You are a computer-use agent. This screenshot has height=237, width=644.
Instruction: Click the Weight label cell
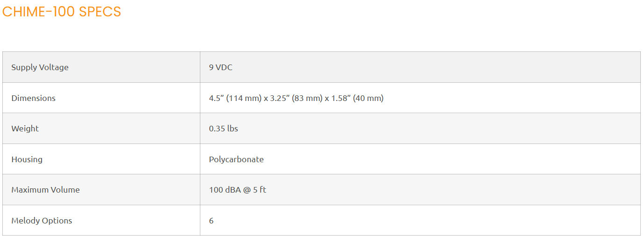[25, 129]
